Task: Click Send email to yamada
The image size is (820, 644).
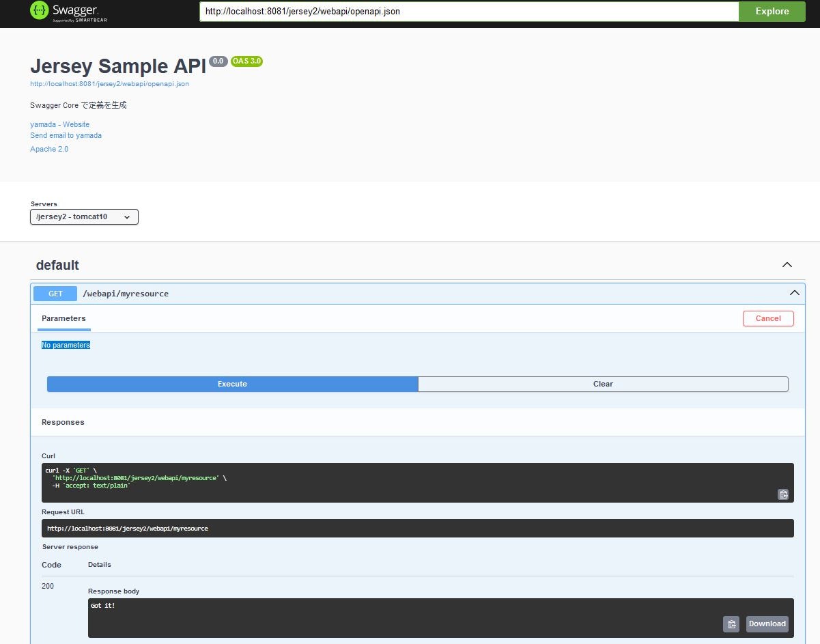Action: (x=66, y=135)
